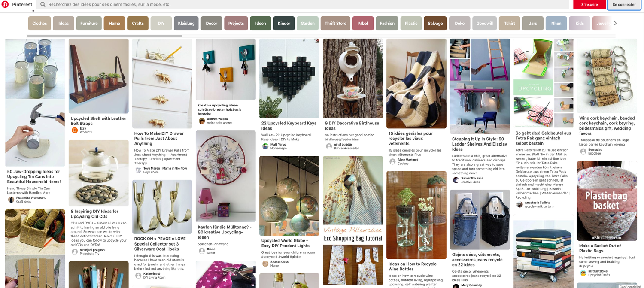This screenshot has width=644, height=288.
Task: Open the keyboard keys heart pin image
Action: pyautogui.click(x=289, y=79)
